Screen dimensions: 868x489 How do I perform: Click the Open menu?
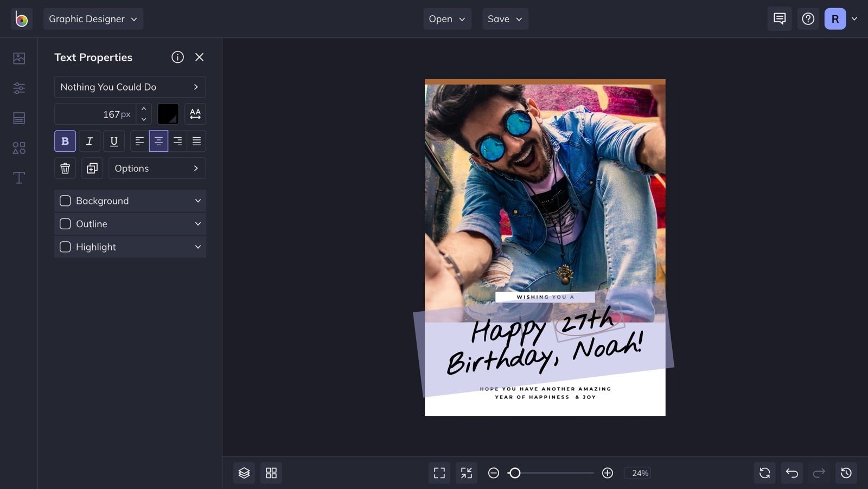447,19
